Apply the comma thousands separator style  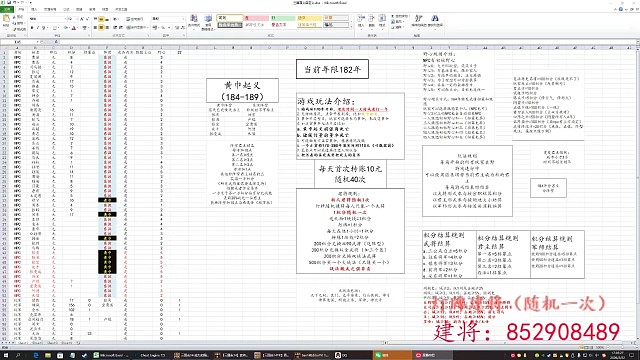coord(169,27)
